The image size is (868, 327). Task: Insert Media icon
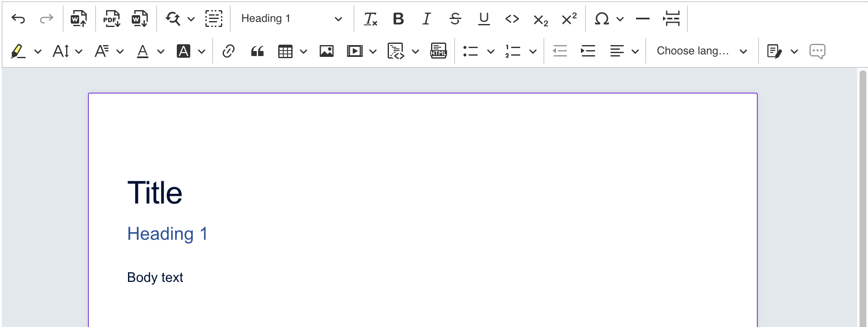coord(355,51)
